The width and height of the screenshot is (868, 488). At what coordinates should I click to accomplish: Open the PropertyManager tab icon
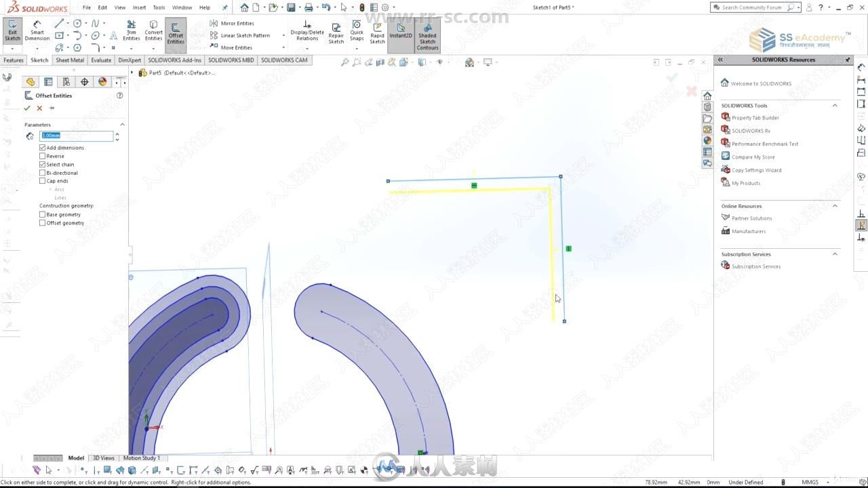click(x=48, y=81)
